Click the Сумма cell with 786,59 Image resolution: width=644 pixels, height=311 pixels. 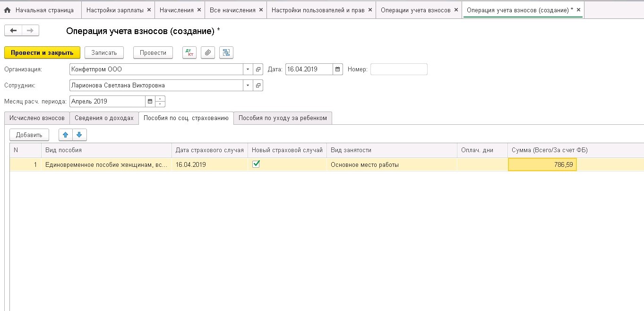tap(542, 164)
